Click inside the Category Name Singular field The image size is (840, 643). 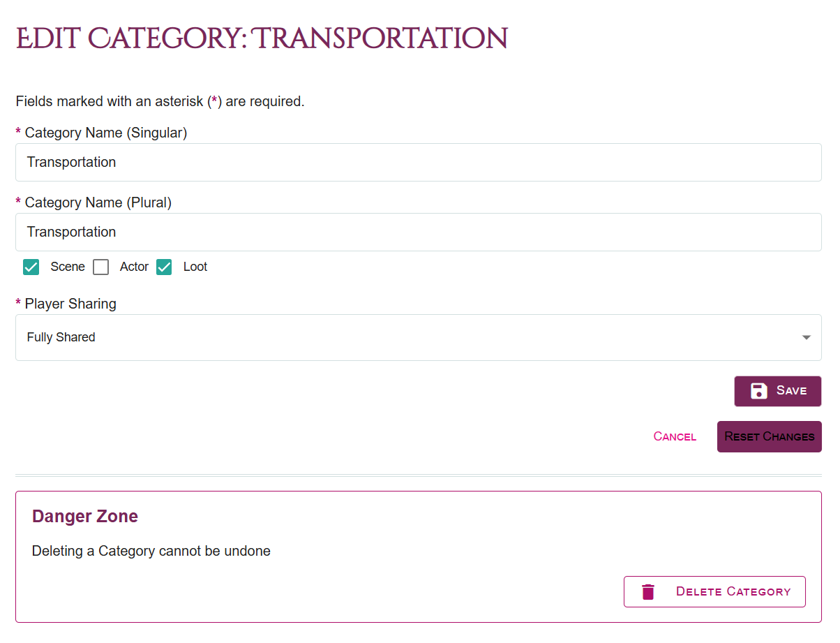419,162
